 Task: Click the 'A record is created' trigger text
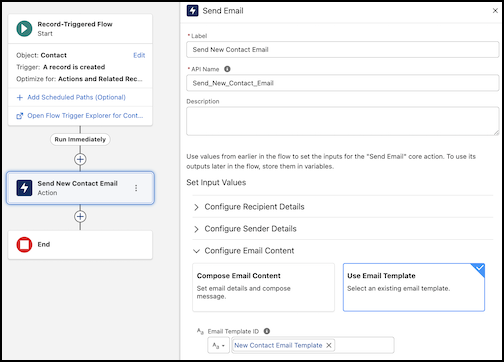(74, 67)
